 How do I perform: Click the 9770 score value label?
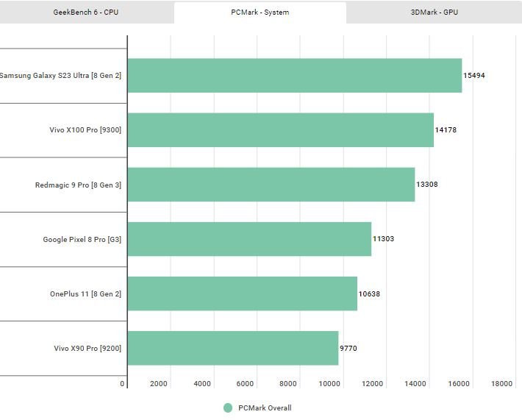[x=348, y=349]
